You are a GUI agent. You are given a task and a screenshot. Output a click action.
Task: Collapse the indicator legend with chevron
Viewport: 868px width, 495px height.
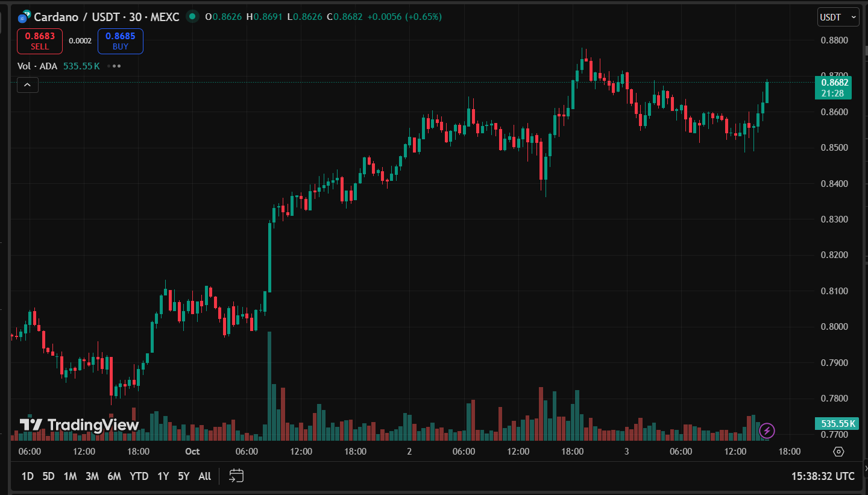click(28, 85)
